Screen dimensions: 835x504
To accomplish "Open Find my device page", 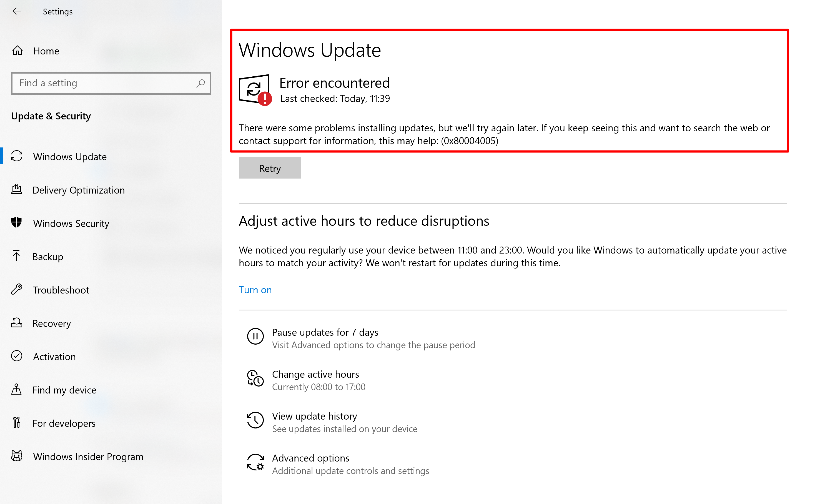I will 64,390.
